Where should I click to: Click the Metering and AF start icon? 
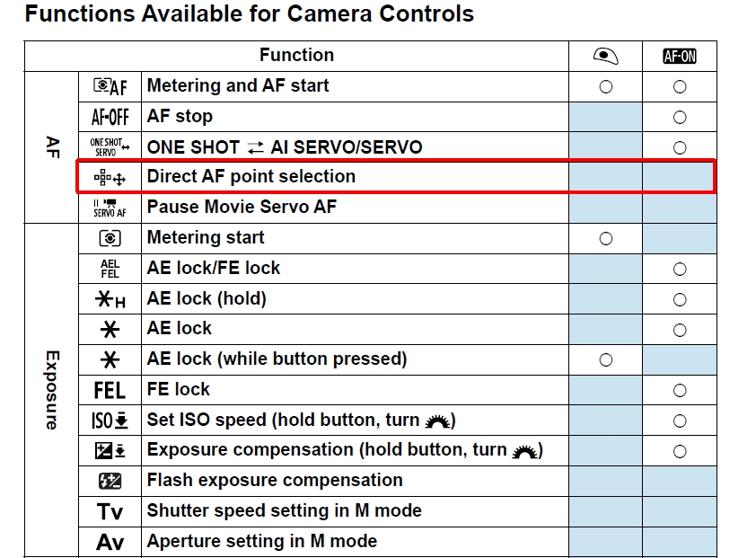click(x=110, y=86)
